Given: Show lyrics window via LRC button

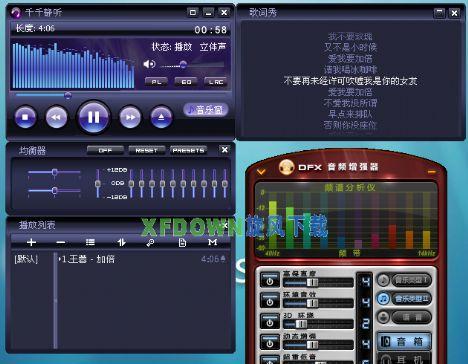Looking at the screenshot, I should coord(216,82).
